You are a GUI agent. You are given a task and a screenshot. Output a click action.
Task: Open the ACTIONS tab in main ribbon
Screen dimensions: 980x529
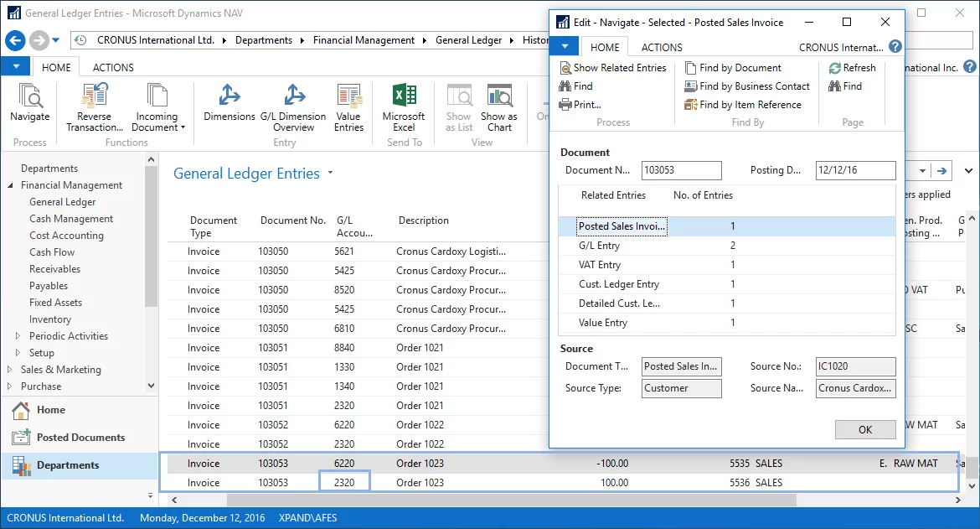coord(113,67)
